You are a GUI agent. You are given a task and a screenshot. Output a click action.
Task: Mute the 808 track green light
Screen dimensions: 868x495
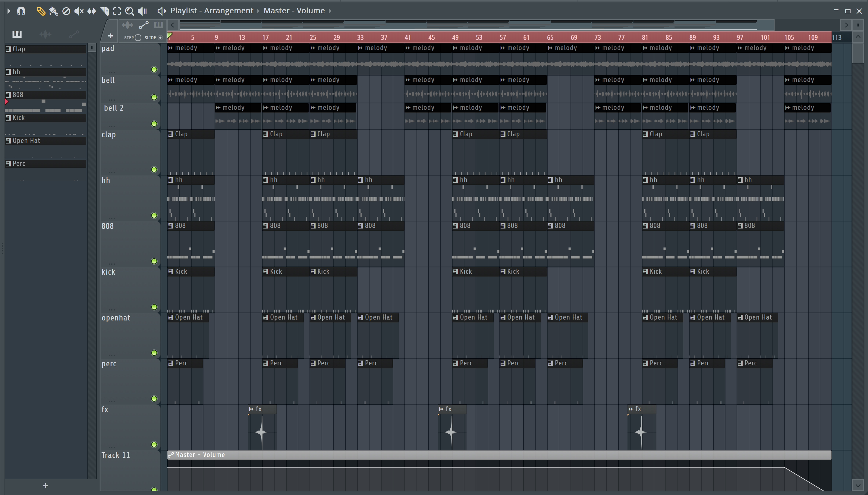[x=154, y=261]
